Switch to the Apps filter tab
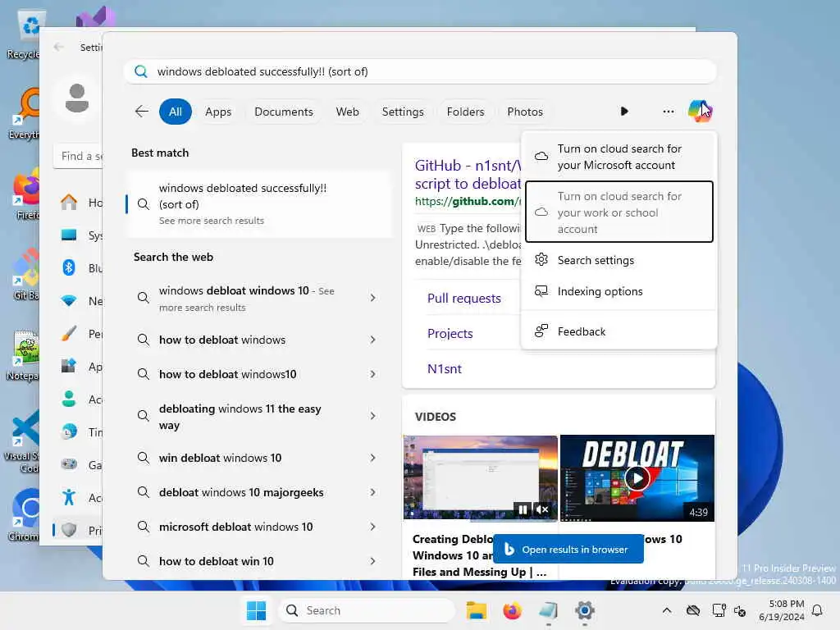Screen dimensions: 840x630 click(218, 112)
